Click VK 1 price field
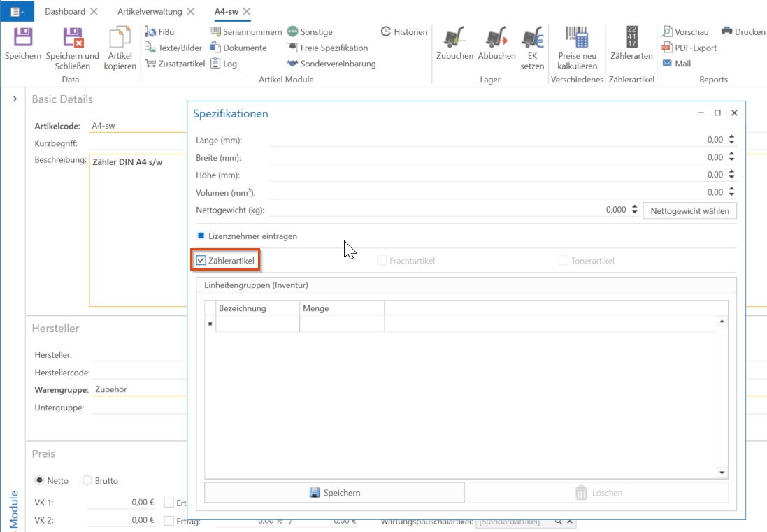 pyautogui.click(x=122, y=502)
